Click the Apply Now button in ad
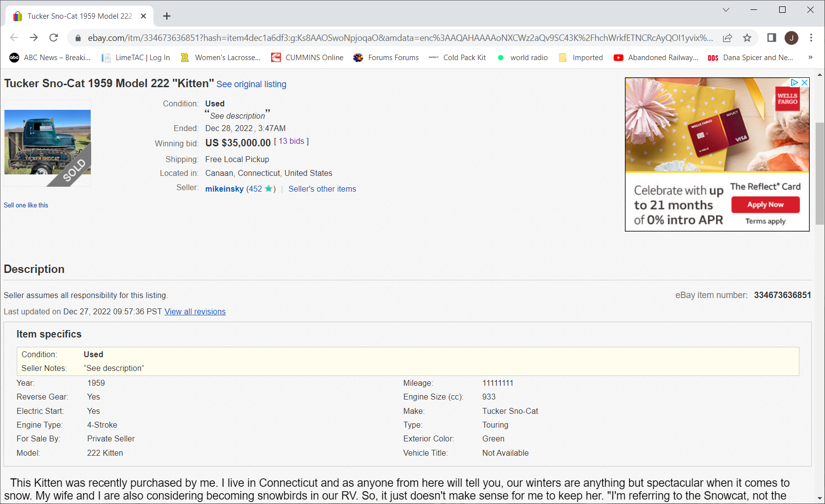 [765, 204]
